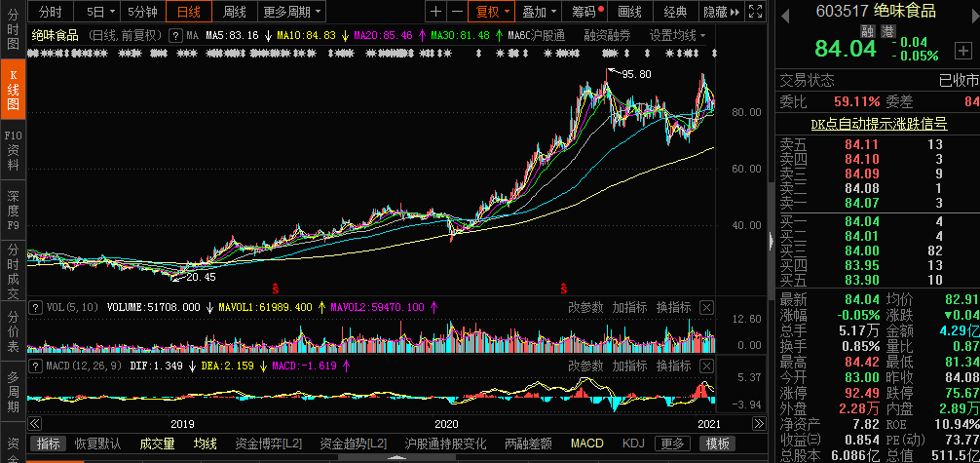Toggle the 均线 moving average indicator
The width and height of the screenshot is (980, 463).
point(205,444)
